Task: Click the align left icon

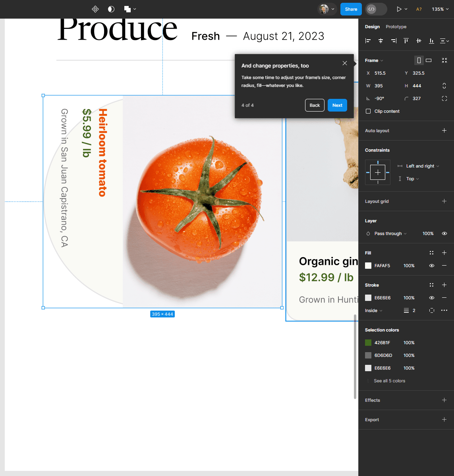Action: (x=368, y=41)
